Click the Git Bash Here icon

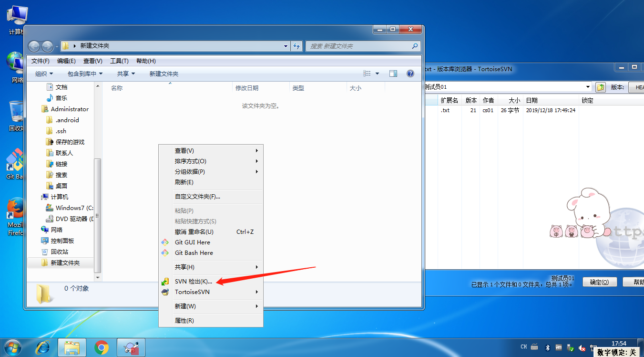pos(165,253)
